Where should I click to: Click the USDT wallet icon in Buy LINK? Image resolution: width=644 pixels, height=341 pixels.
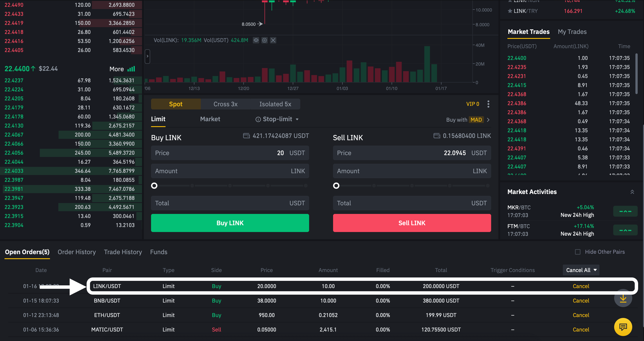[x=246, y=136]
